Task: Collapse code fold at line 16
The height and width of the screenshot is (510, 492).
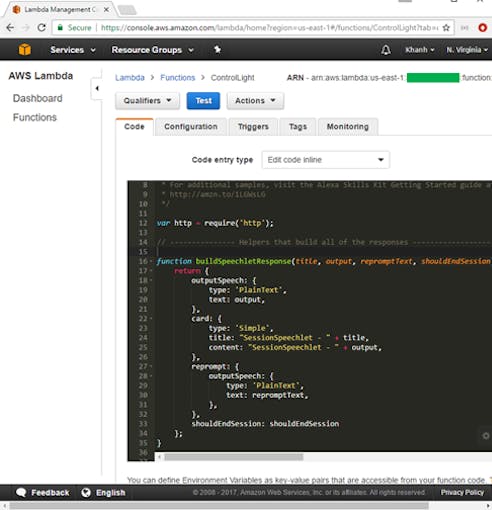Action: point(151,261)
